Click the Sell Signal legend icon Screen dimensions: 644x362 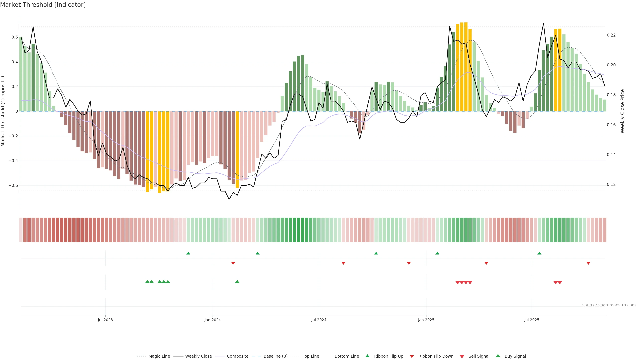(462, 356)
